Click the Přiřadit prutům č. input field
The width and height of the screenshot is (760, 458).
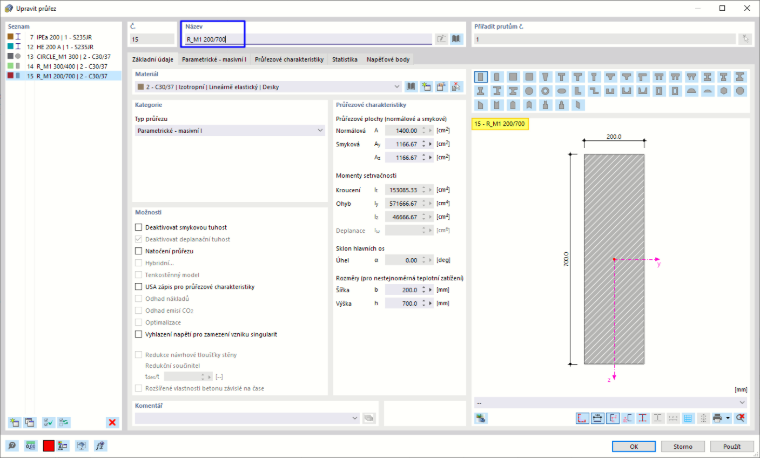(x=604, y=39)
